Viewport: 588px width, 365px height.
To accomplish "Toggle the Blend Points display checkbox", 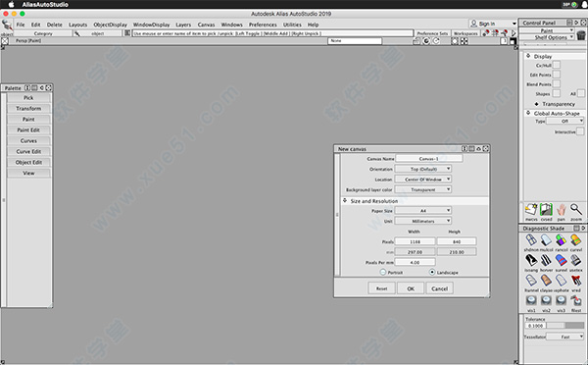I will click(x=557, y=83).
